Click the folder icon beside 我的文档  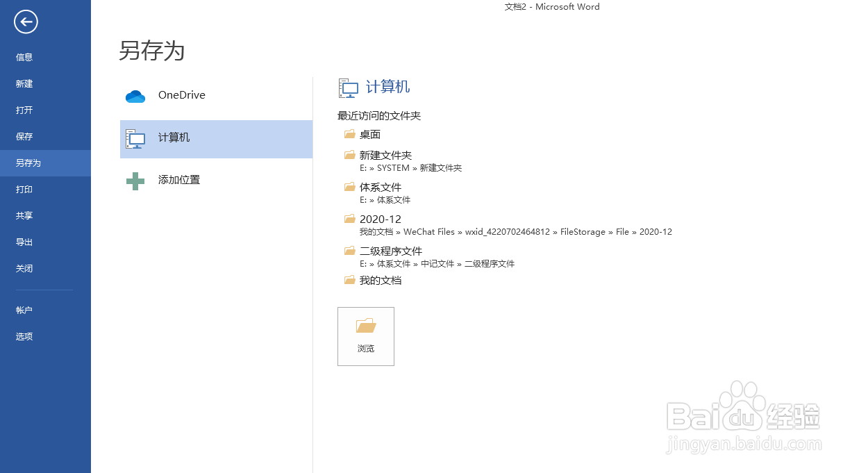(350, 280)
